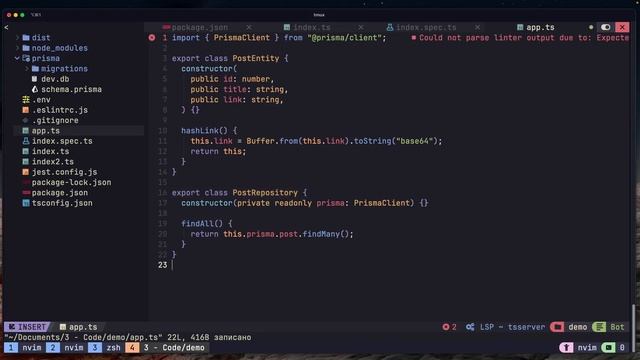Screen dimensions: 640x360
Task: Click the red close button in tabline
Action: [x=622, y=27]
